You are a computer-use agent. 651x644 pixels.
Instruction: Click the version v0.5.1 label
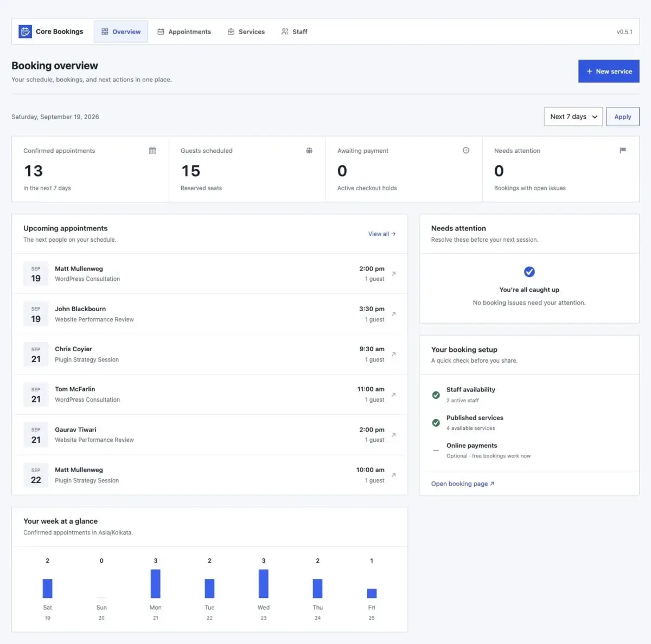pyautogui.click(x=624, y=32)
